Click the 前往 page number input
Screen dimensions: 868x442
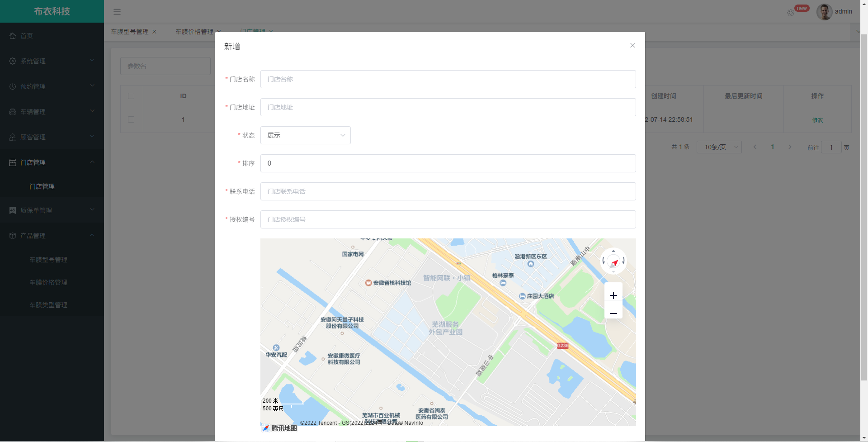831,147
